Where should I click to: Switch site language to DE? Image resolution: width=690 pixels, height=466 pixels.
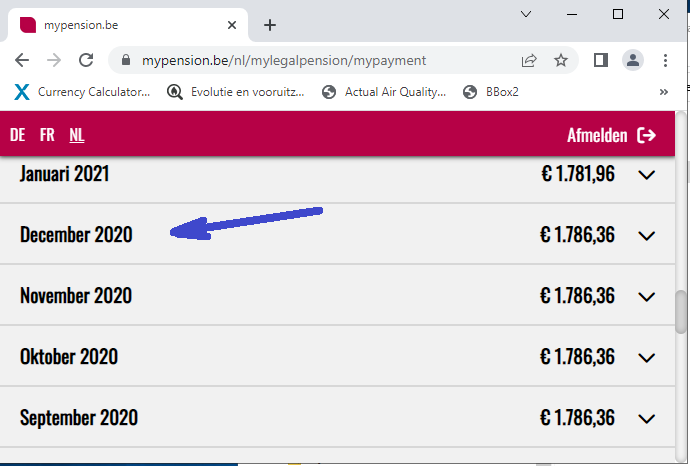point(17,135)
